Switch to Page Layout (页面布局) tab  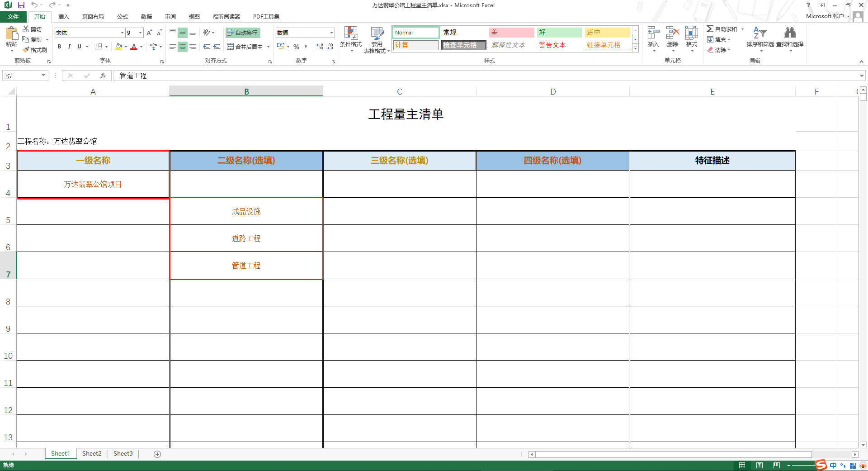pyautogui.click(x=93, y=17)
